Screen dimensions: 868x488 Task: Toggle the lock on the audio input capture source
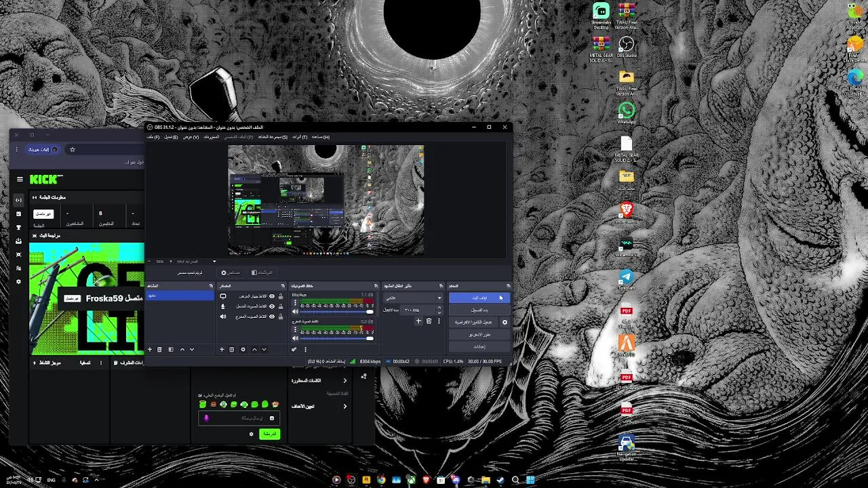(x=281, y=306)
